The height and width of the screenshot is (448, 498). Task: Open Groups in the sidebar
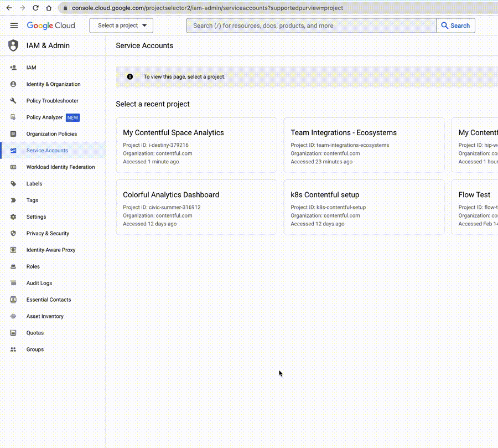(53, 349)
